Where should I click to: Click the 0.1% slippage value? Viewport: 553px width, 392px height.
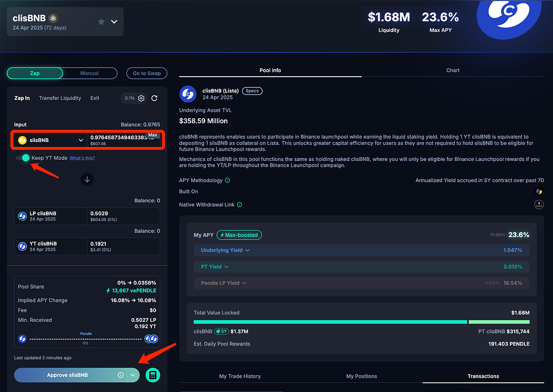130,98
